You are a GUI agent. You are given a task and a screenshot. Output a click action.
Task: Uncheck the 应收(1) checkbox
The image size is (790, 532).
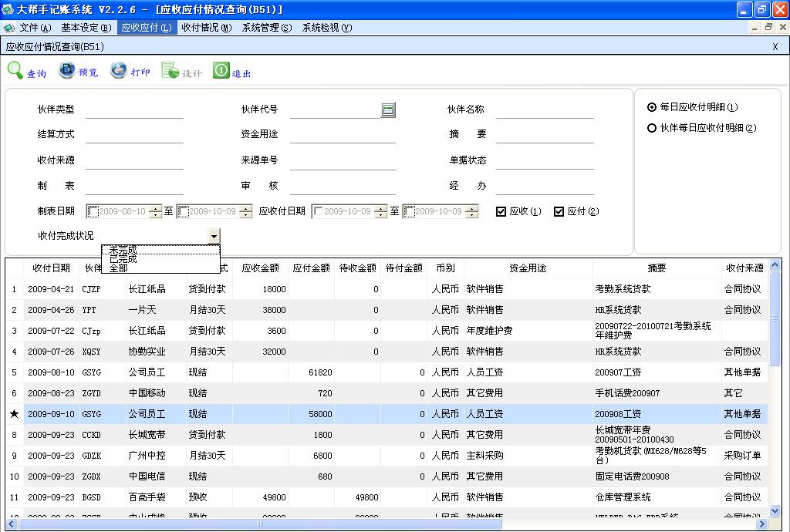[x=501, y=211]
